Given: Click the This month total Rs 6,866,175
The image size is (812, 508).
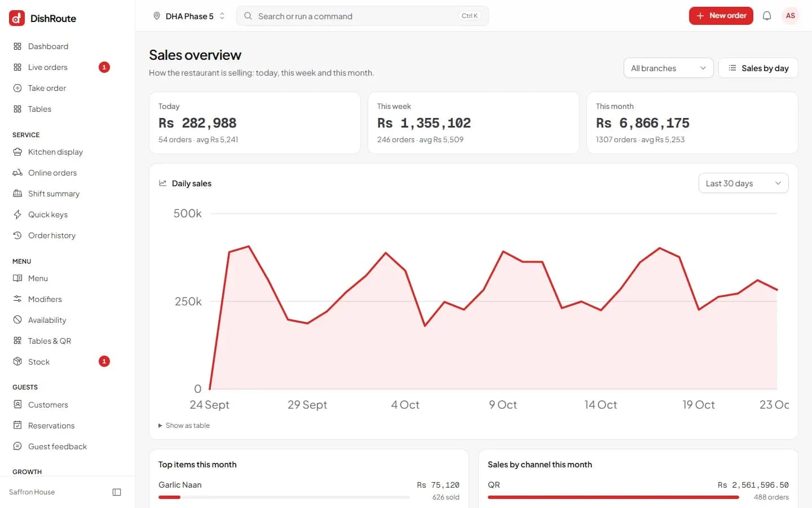Looking at the screenshot, I should tap(643, 123).
